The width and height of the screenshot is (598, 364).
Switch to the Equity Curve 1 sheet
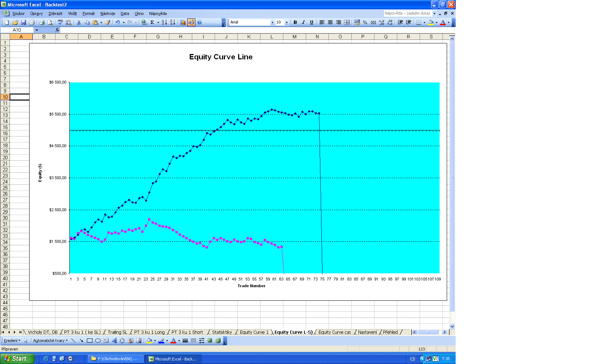click(254, 332)
